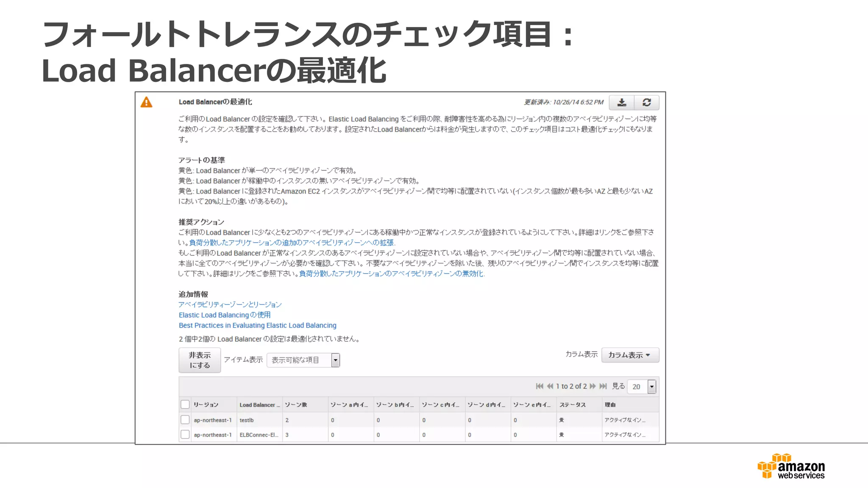This screenshot has width=868, height=488.
Task: Sort by the ゾーン c内イ column header
Action: (x=442, y=405)
